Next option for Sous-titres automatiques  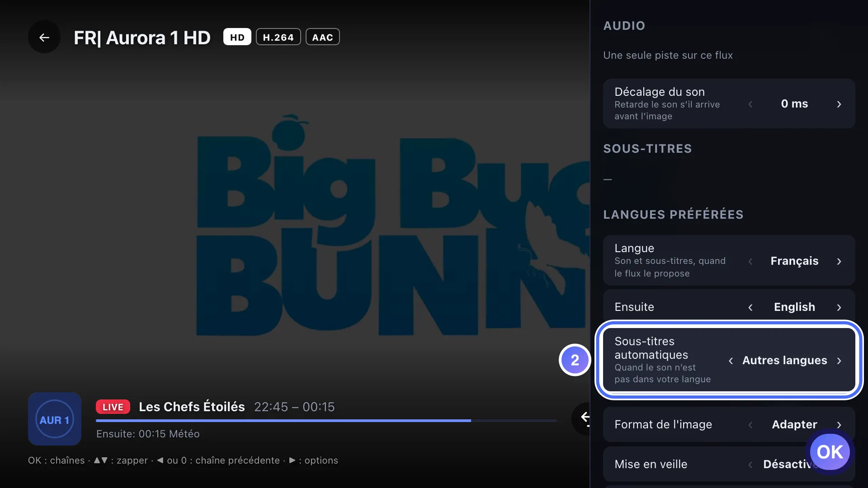tap(839, 361)
